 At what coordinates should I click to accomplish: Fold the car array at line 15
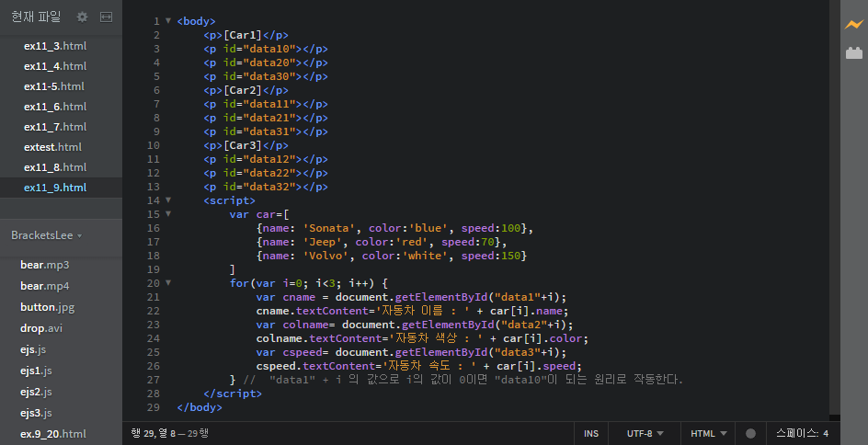click(168, 214)
